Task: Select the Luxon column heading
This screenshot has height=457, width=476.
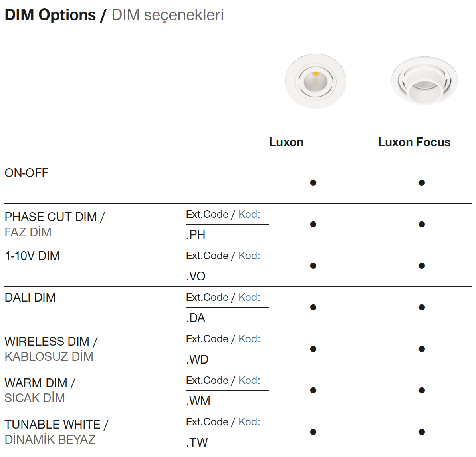Action: (286, 142)
